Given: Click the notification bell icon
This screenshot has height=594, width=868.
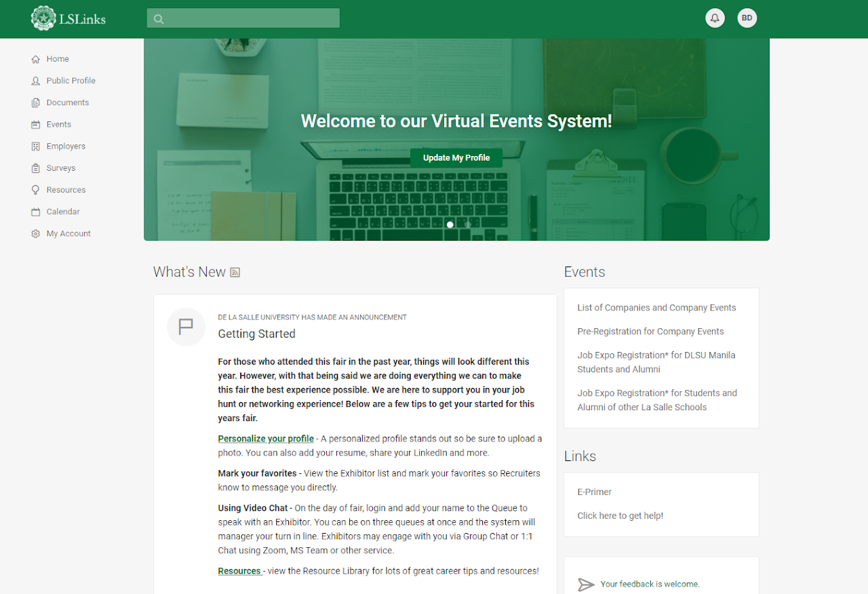Looking at the screenshot, I should (715, 18).
